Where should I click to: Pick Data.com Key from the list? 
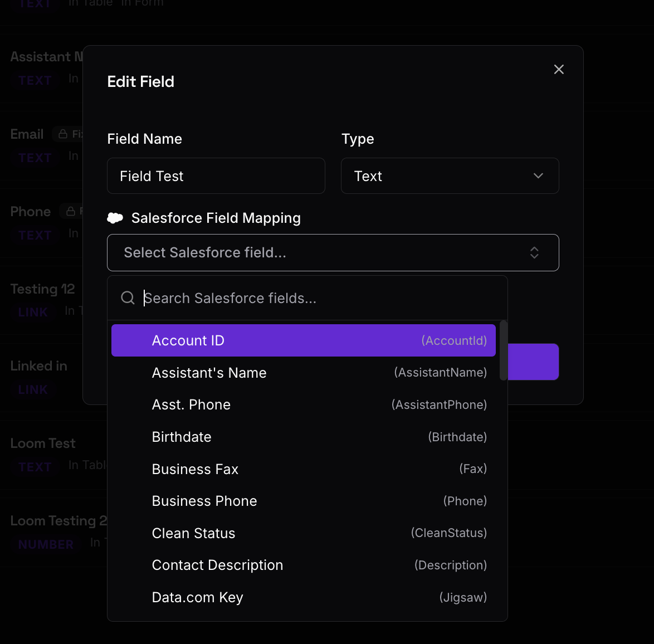304,597
